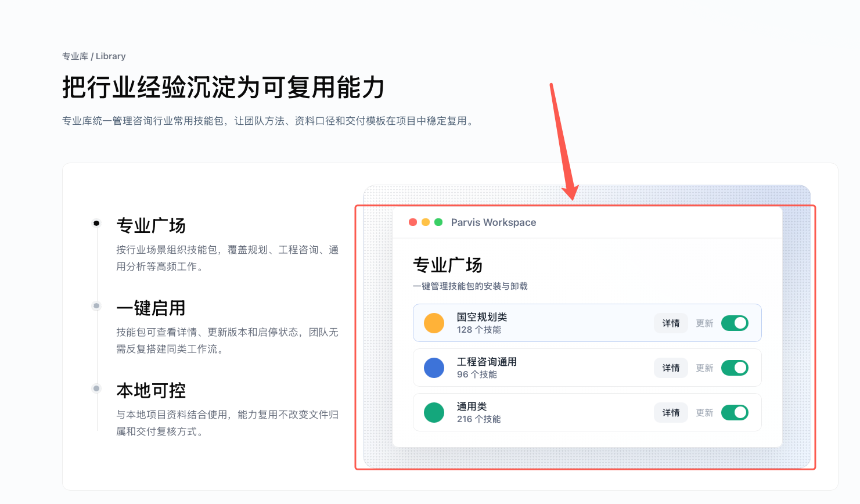Show 详情 for 通用类
The width and height of the screenshot is (860, 504).
click(671, 412)
